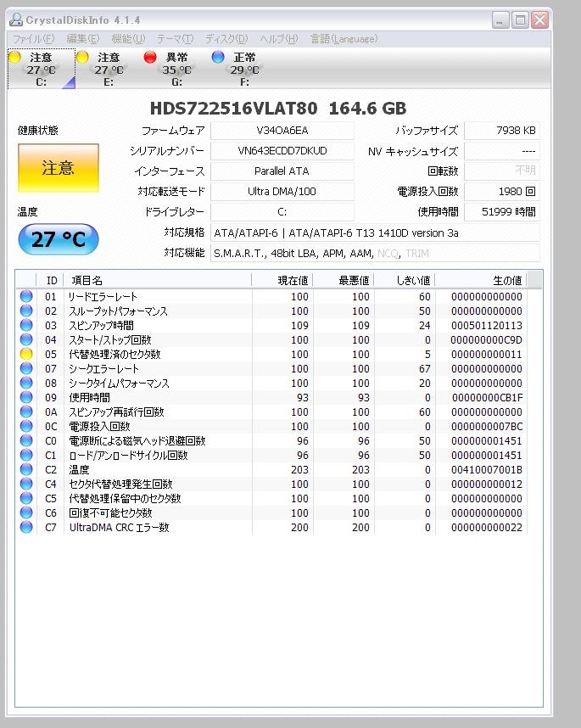Viewport: 581px width, 728px height.
Task: Click status orb for attribute 04 スタート/ストップ回数
Action: point(26,339)
